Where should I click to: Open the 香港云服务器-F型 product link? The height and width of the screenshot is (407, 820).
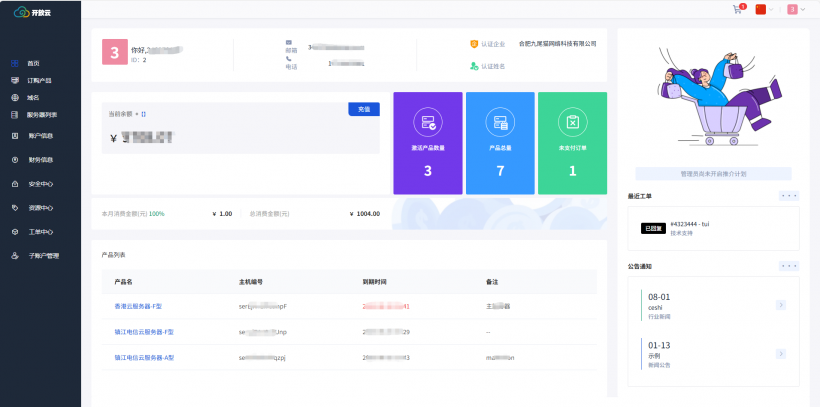pos(138,306)
